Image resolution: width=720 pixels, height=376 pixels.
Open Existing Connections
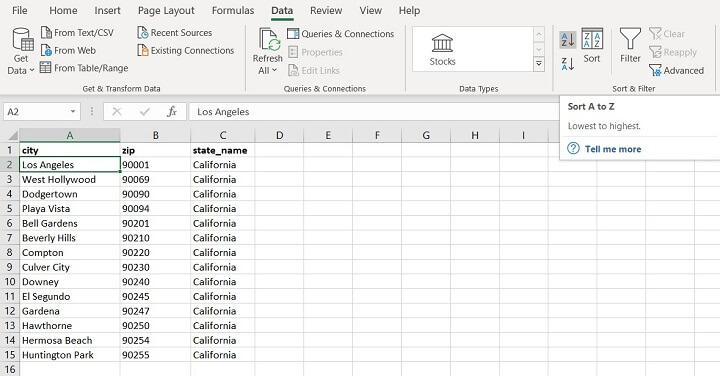click(x=186, y=51)
